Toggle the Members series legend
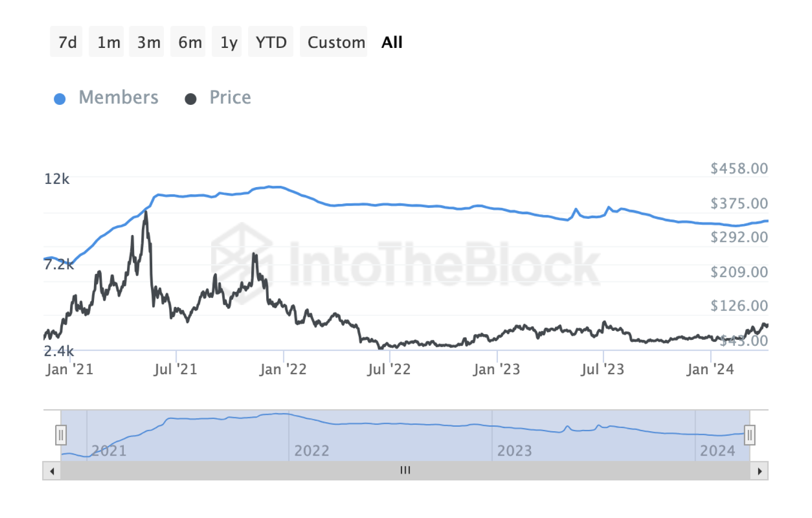The image size is (812, 518). pos(118,98)
